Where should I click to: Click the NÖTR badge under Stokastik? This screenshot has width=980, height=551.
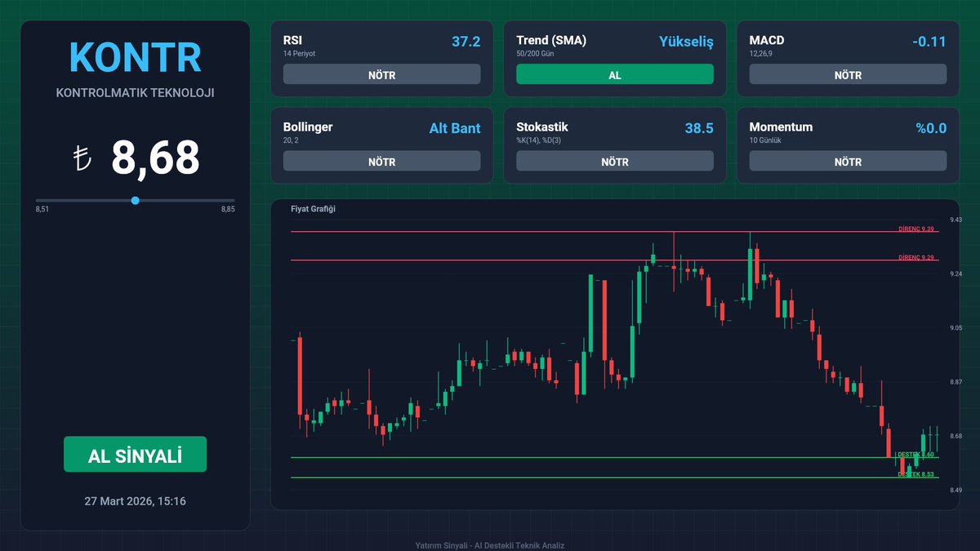(x=615, y=161)
